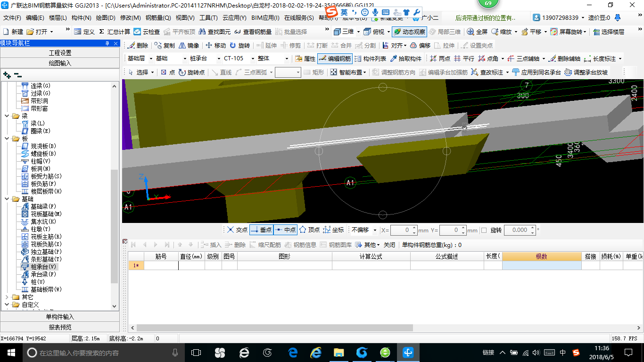Open 文件(F) menu
The height and width of the screenshot is (362, 644).
12,18
